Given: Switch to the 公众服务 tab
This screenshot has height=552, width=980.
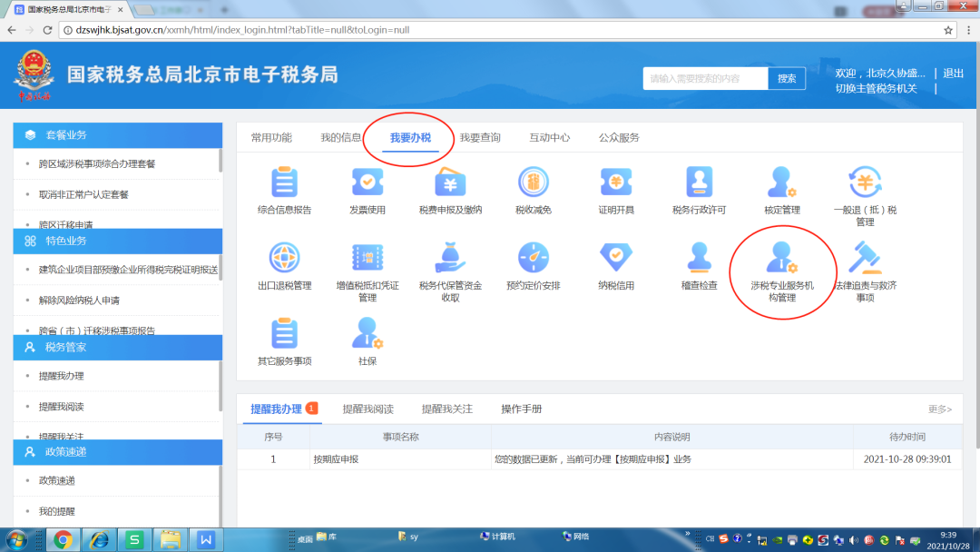Looking at the screenshot, I should click(619, 137).
